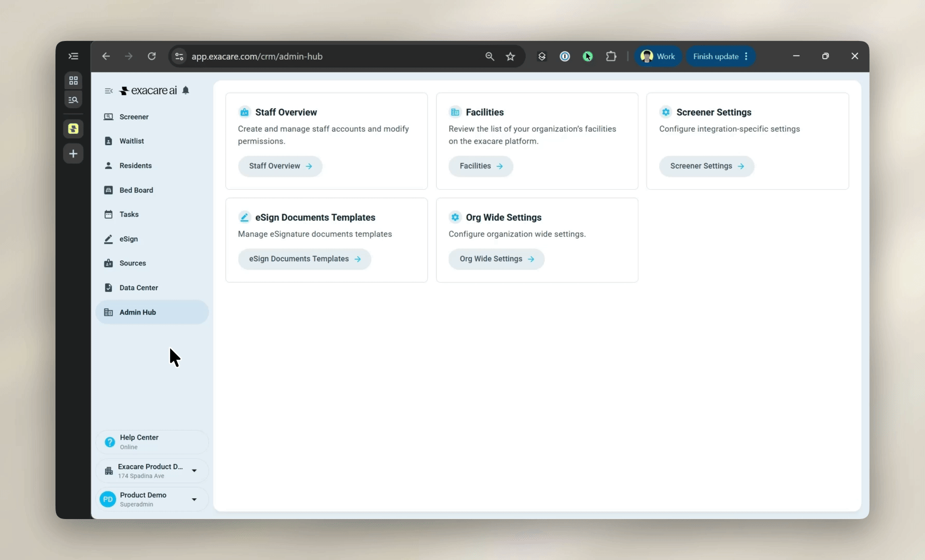Viewport: 925px width, 560px height.
Task: Open the eSign sidebar item
Action: (x=152, y=239)
